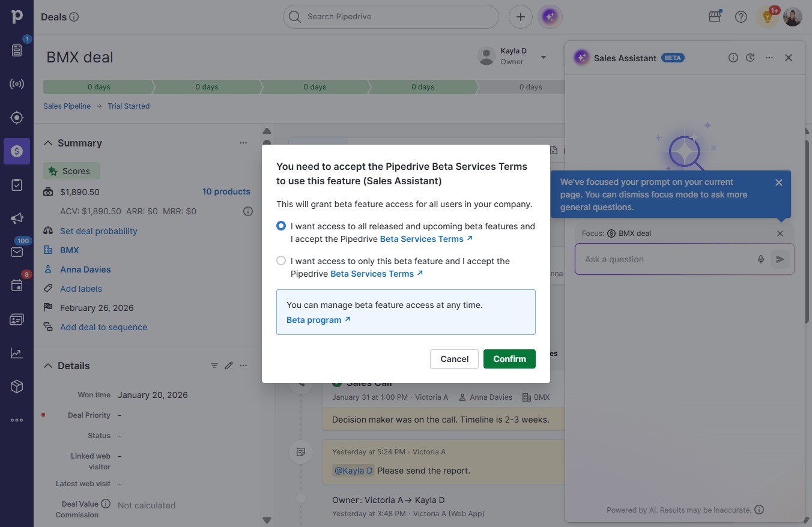Click the second pipeline stage segment
Viewport: 812px width, 527px height.
[207, 87]
